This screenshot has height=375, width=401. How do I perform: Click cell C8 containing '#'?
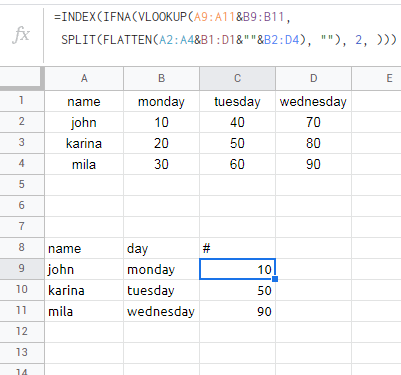(x=237, y=248)
